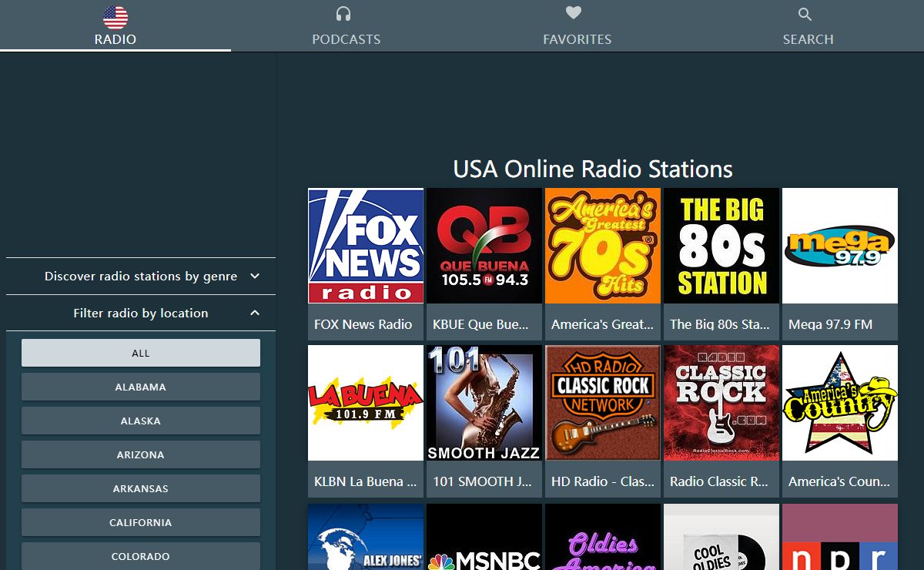Image resolution: width=924 pixels, height=570 pixels.
Task: Click the magnifier search icon
Action: coord(805,14)
